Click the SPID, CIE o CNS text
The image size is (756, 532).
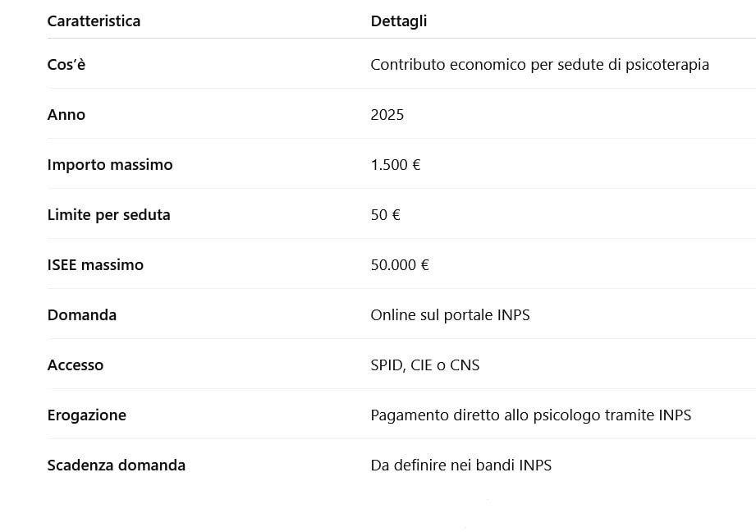tap(424, 365)
